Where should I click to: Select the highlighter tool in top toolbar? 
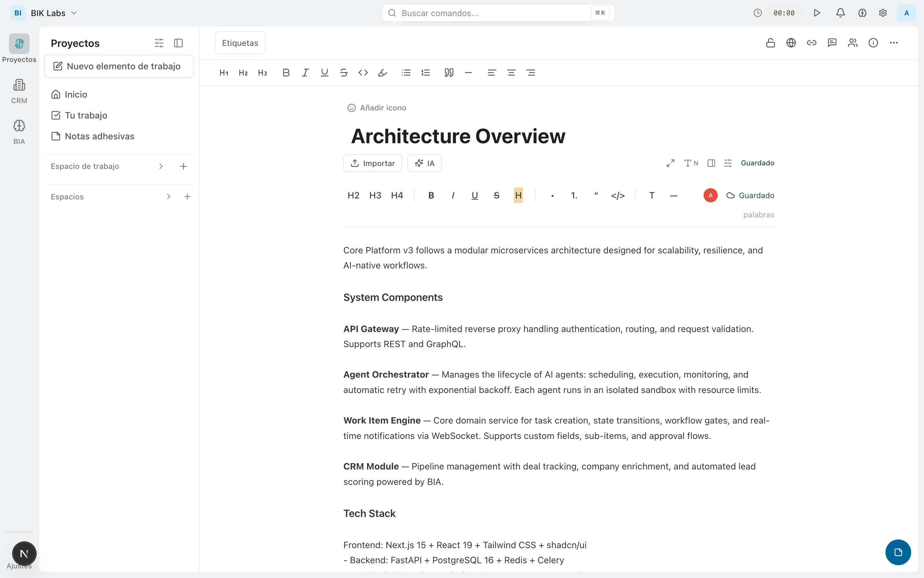click(x=382, y=73)
